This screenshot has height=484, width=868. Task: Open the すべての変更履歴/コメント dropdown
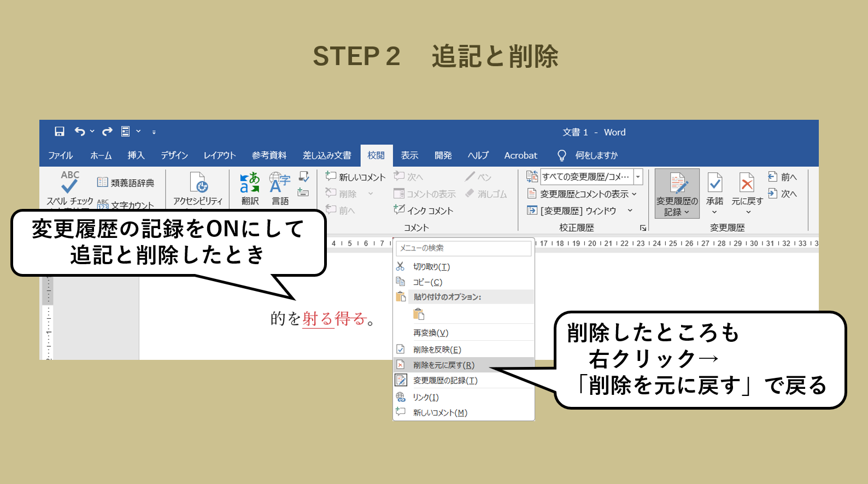[638, 177]
